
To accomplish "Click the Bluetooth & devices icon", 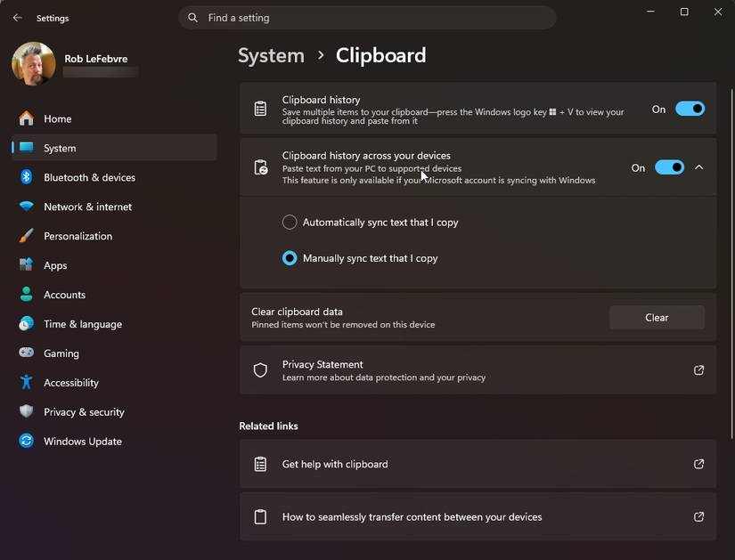I will pyautogui.click(x=25, y=177).
